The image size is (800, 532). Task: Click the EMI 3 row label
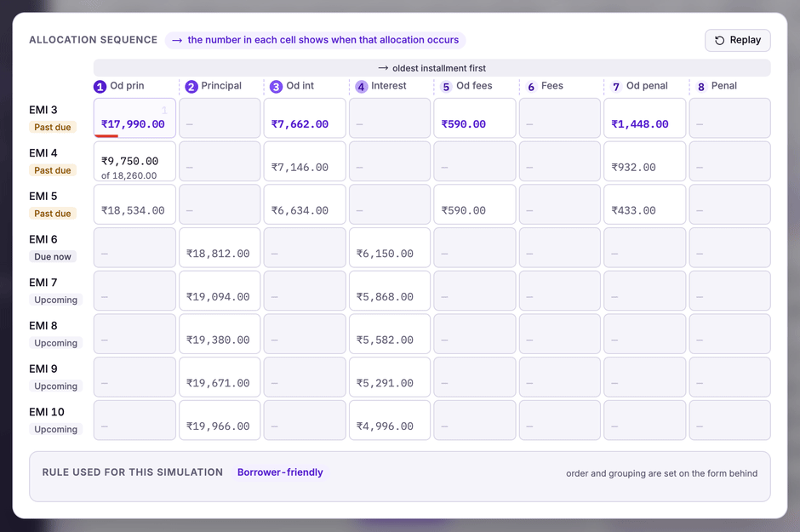pyautogui.click(x=43, y=110)
